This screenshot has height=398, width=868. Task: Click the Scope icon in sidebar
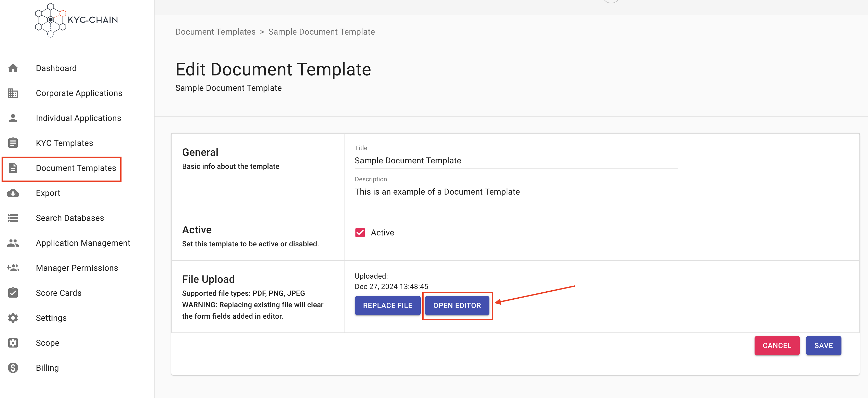click(13, 343)
